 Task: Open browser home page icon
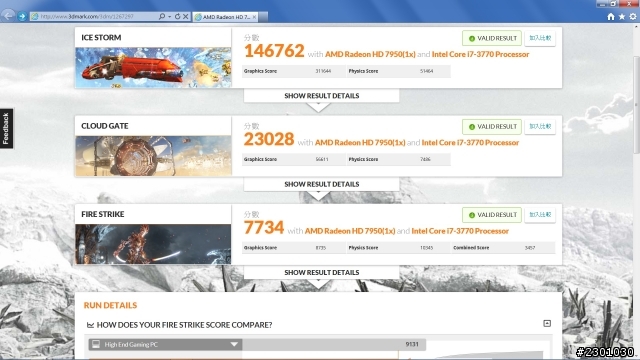[x=611, y=16]
